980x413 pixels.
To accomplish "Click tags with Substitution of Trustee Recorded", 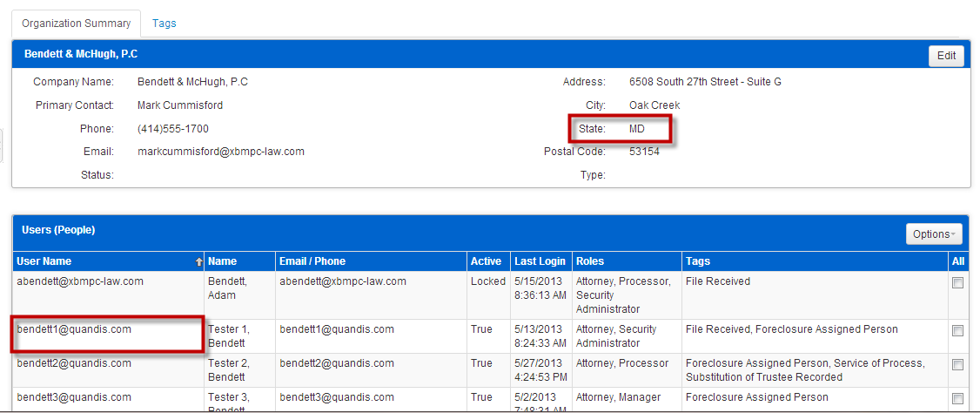I will pos(805,369).
